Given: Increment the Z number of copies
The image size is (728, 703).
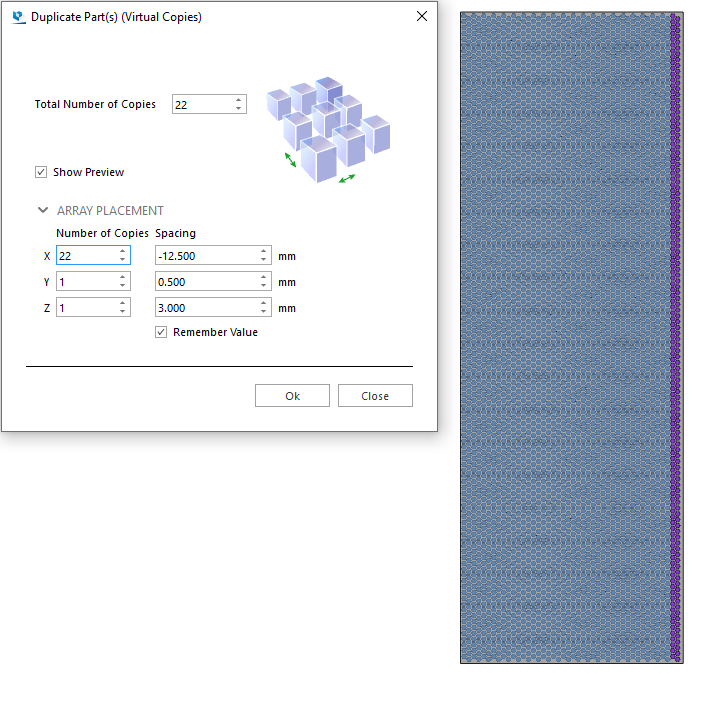Looking at the screenshot, I should tap(122, 303).
